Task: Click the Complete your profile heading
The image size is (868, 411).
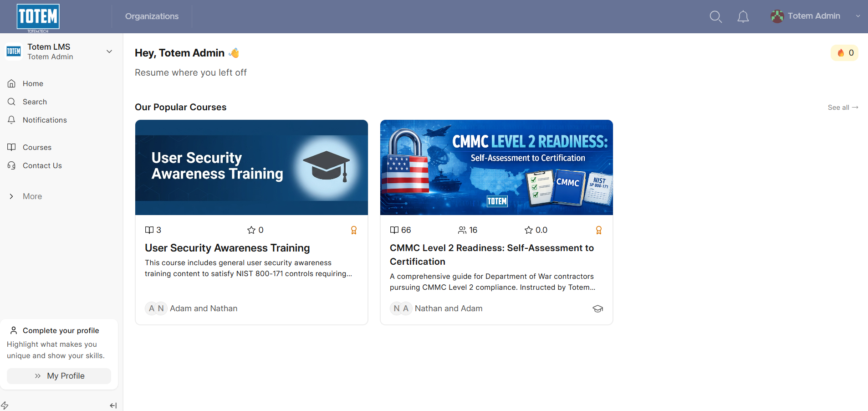Action: tap(61, 330)
